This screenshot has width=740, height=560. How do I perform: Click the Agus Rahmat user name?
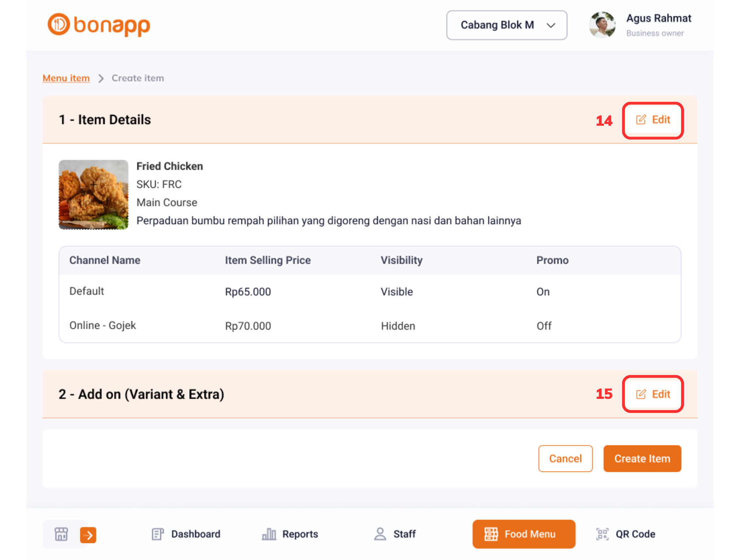pyautogui.click(x=658, y=18)
